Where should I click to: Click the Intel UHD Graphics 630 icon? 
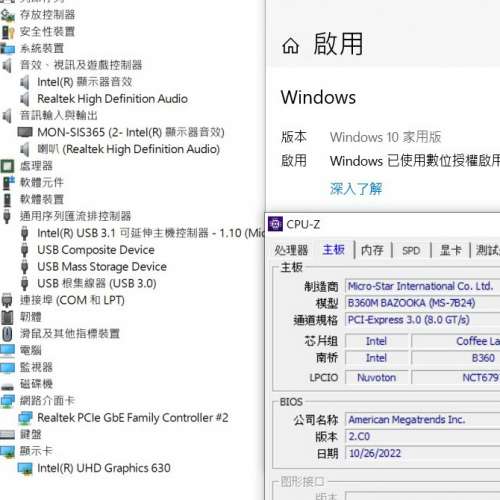click(x=25, y=468)
